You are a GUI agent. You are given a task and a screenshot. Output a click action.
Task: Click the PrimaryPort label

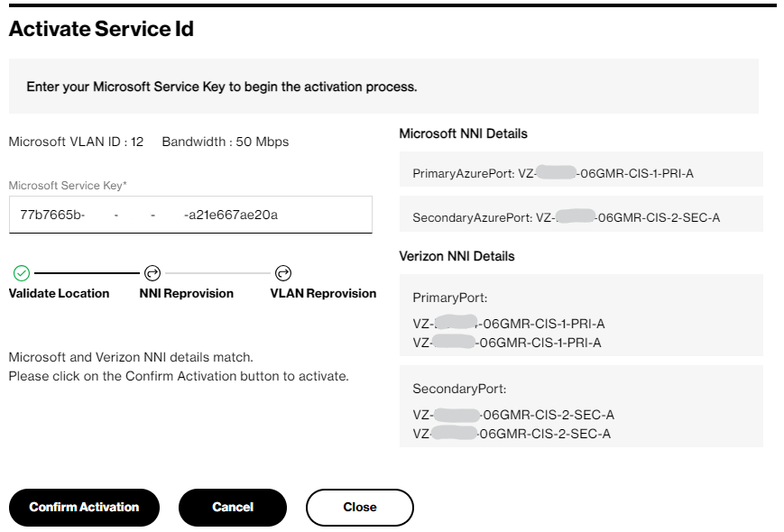pos(450,298)
